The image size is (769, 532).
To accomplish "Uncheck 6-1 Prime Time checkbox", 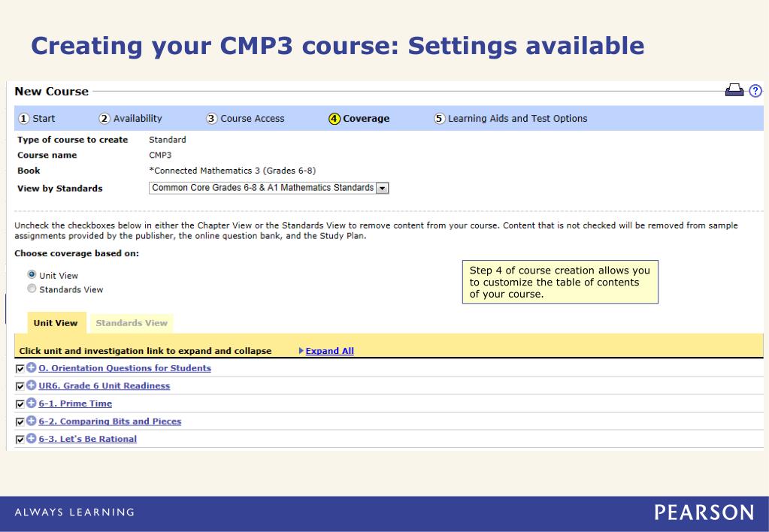I will (20, 404).
